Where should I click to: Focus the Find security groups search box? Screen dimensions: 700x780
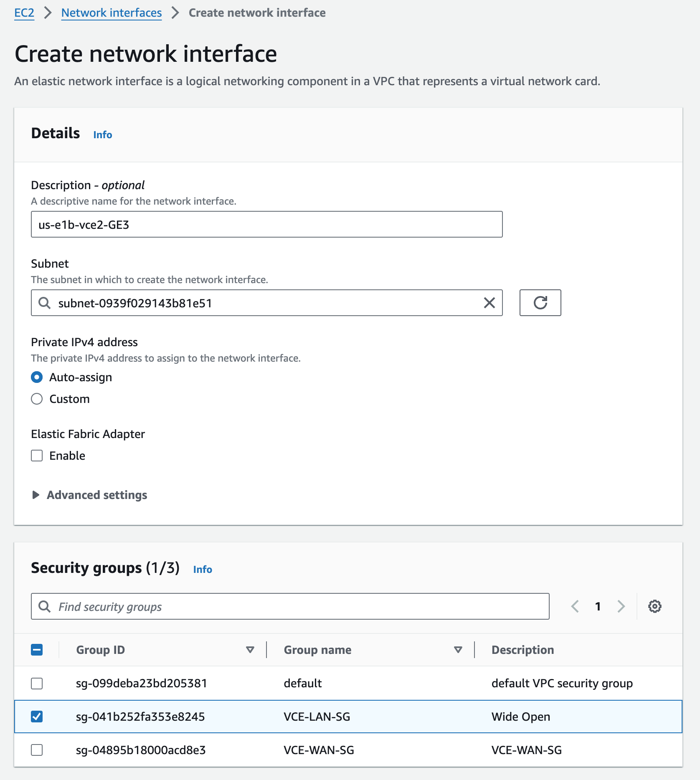click(290, 606)
